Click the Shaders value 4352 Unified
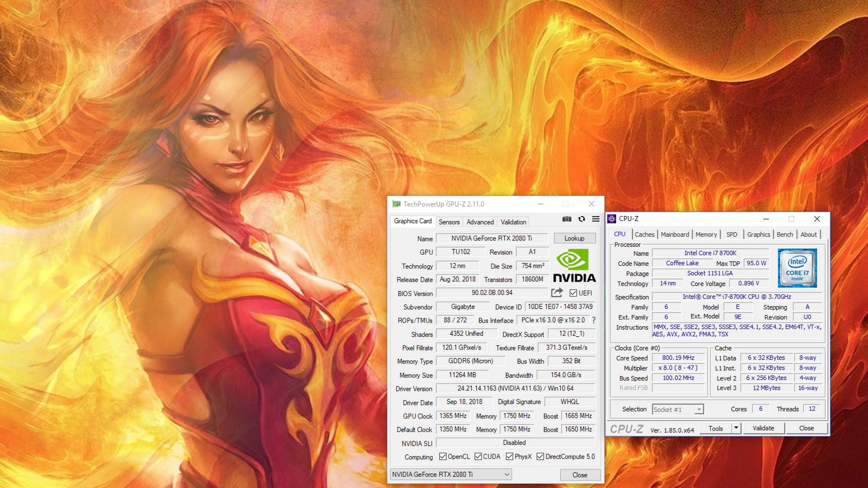 (x=466, y=334)
